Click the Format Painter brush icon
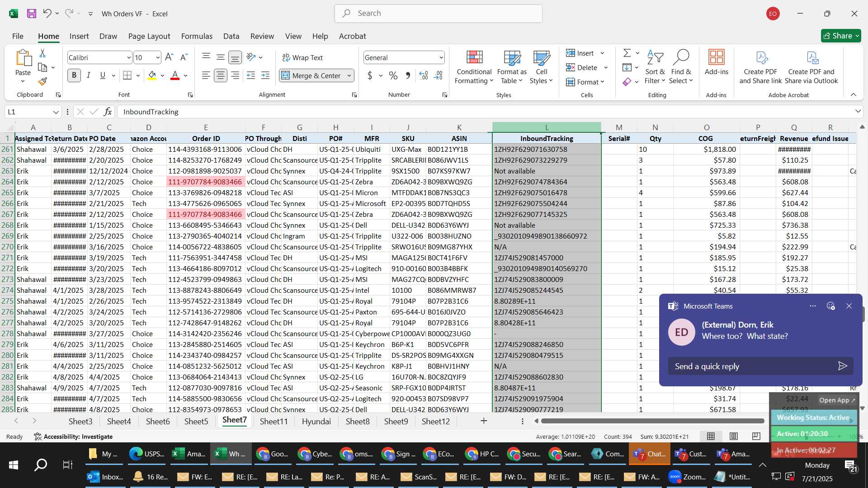Image resolution: width=868 pixels, height=488 pixels. pos(42,81)
